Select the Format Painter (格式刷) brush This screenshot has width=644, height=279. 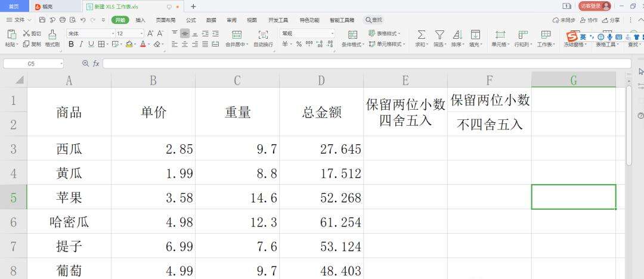[x=52, y=34]
